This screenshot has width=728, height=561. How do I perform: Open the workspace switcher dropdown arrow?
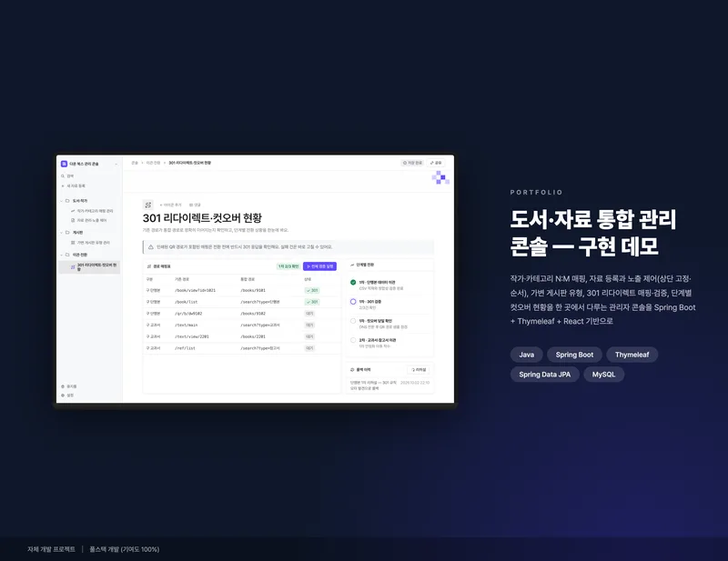116,164
